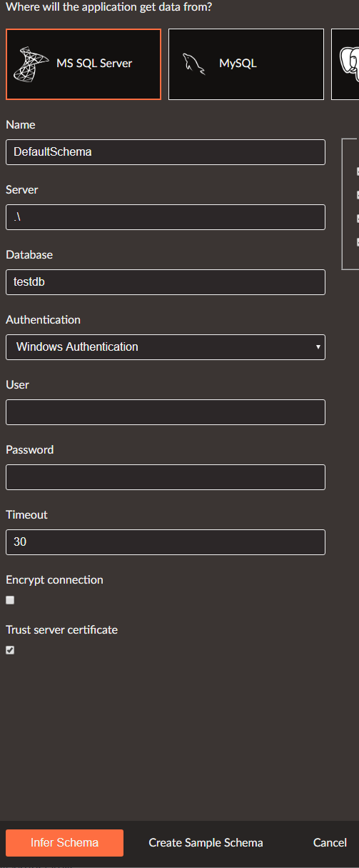359x868 pixels.
Task: Enable the Encrypt connection checkbox
Action: pyautogui.click(x=10, y=600)
